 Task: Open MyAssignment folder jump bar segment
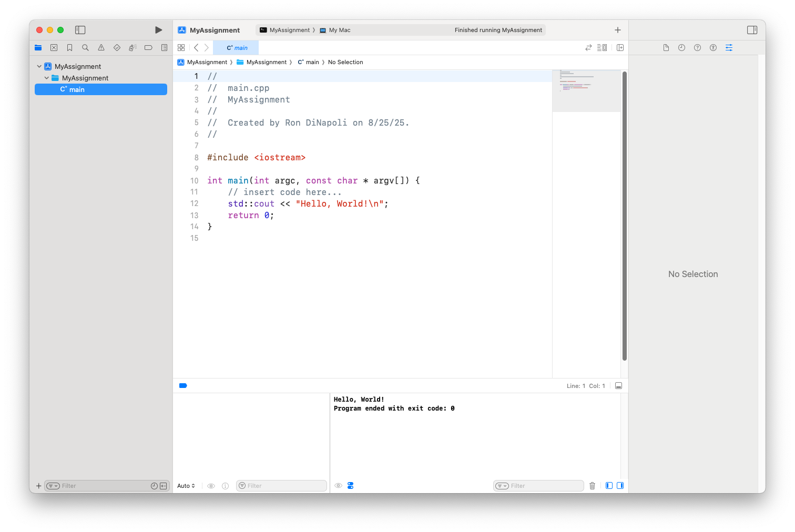click(x=262, y=62)
